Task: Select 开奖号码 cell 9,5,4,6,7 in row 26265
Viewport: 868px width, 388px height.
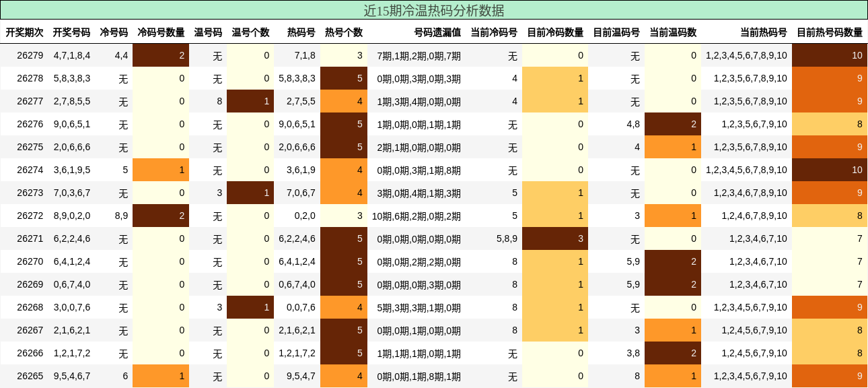Action: point(72,376)
